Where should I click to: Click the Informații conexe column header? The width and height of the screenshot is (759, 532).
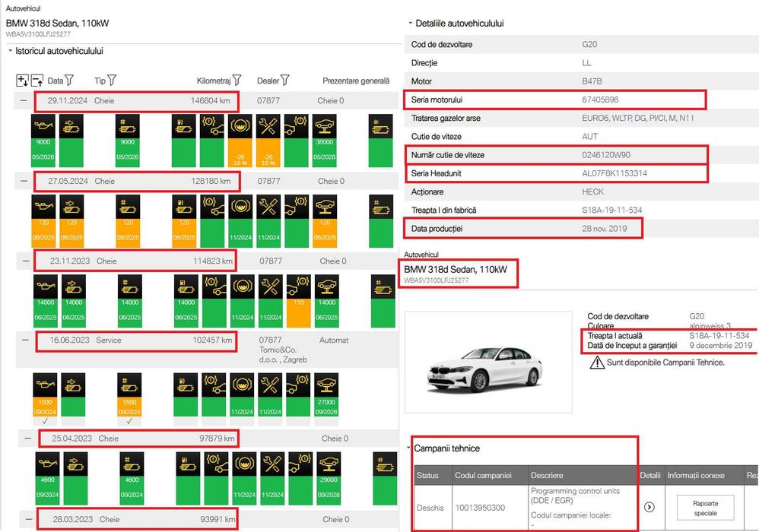(x=696, y=476)
